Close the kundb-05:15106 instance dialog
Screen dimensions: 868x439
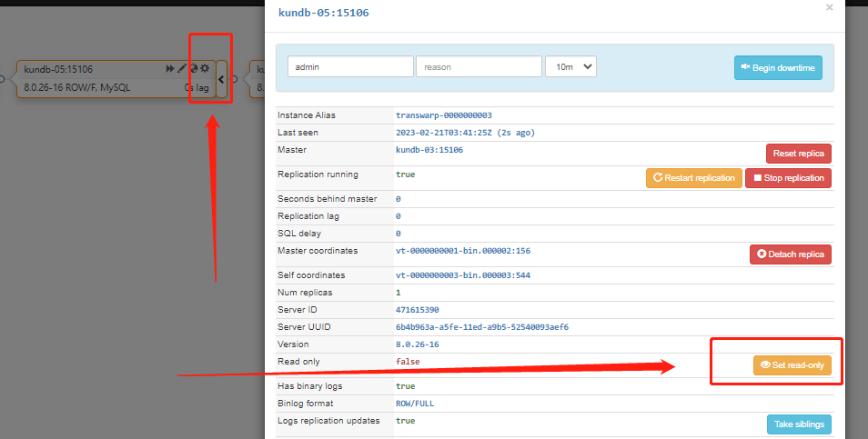point(829,7)
